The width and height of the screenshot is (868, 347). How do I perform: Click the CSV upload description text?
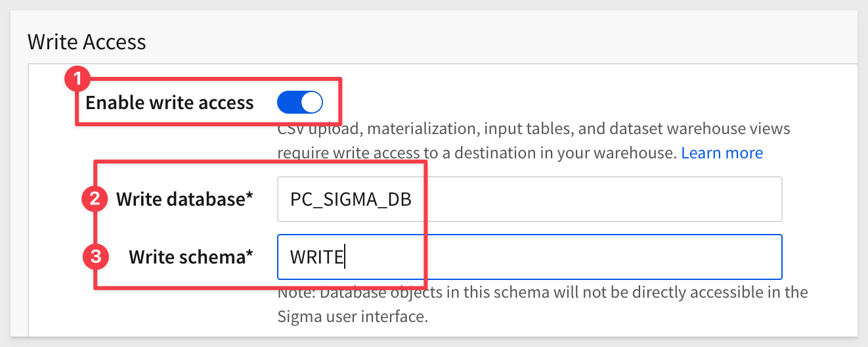(x=534, y=128)
